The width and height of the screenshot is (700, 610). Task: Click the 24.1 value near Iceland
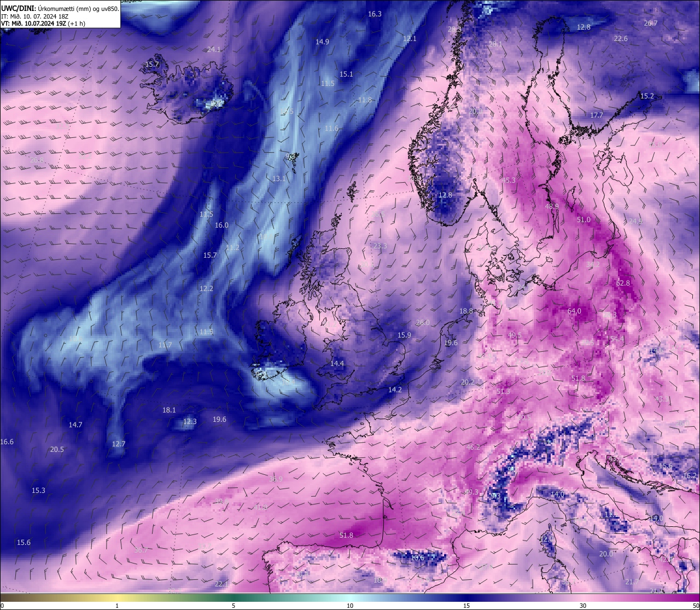click(214, 50)
